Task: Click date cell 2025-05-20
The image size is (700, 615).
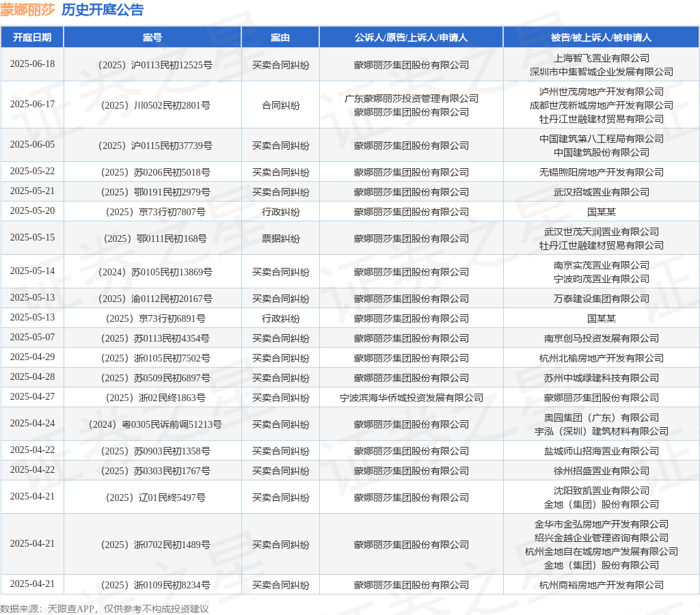Action: tap(32, 210)
